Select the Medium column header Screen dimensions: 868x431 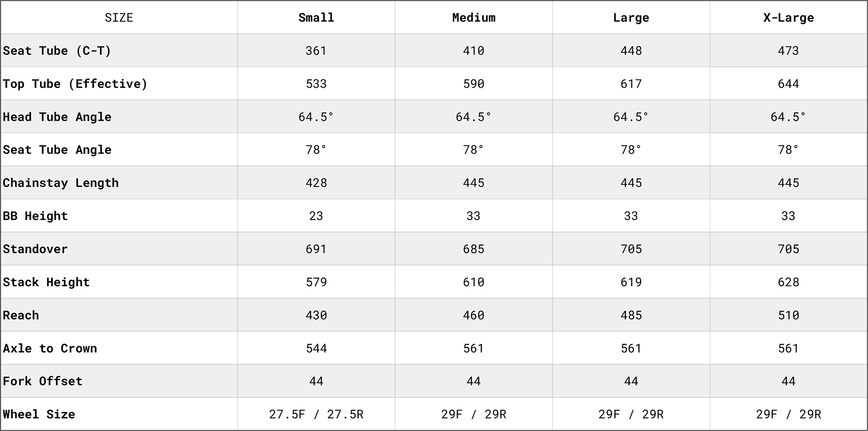(x=473, y=18)
